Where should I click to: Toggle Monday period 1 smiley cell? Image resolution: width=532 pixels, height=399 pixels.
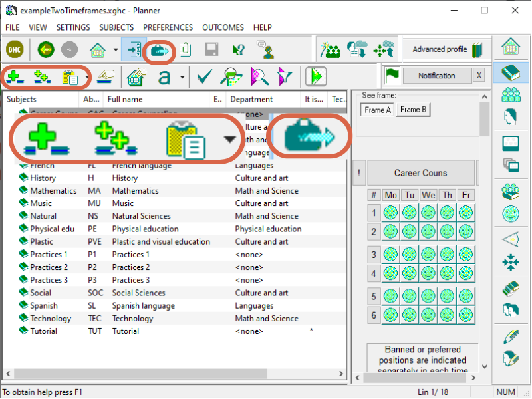pyautogui.click(x=390, y=213)
